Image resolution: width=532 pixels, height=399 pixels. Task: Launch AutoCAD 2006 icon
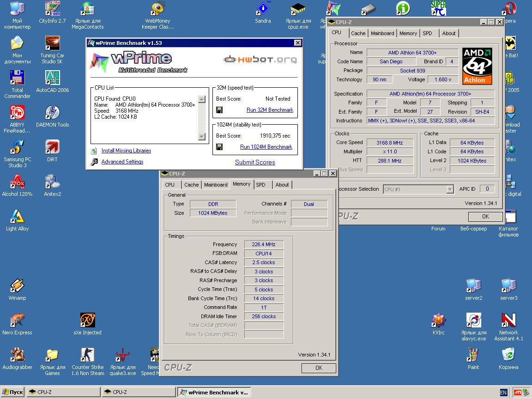point(52,79)
